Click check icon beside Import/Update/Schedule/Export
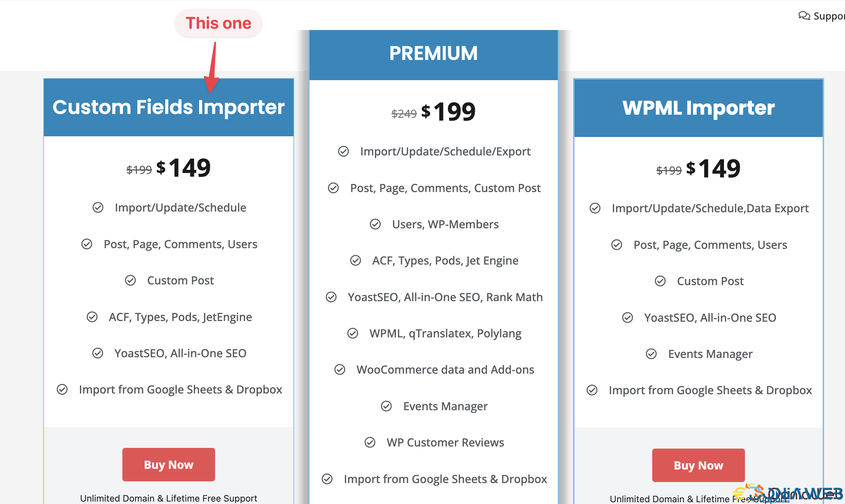This screenshot has height=504, width=845. point(343,151)
